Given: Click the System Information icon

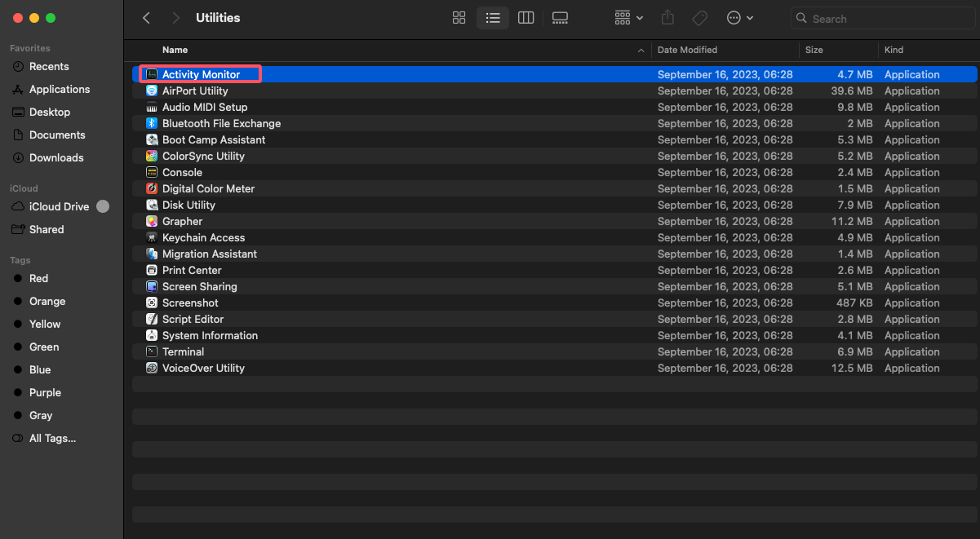Looking at the screenshot, I should click(152, 335).
